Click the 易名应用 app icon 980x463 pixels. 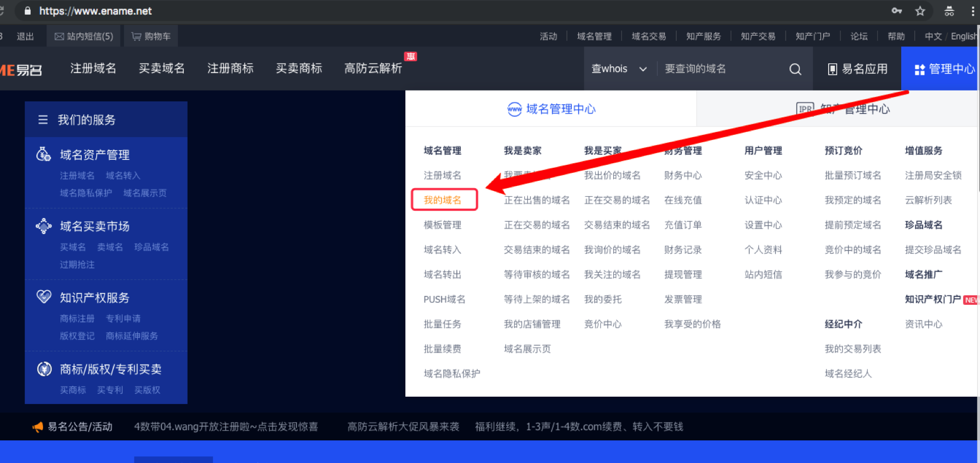coord(832,69)
